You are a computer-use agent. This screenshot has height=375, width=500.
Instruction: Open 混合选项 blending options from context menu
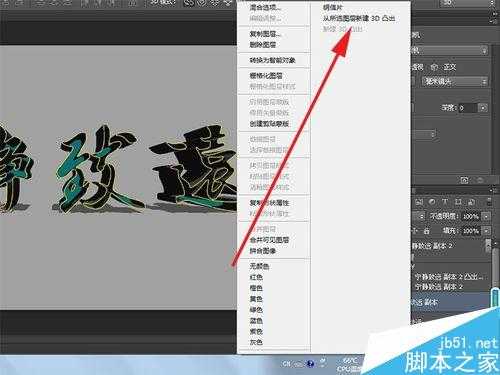pos(265,8)
